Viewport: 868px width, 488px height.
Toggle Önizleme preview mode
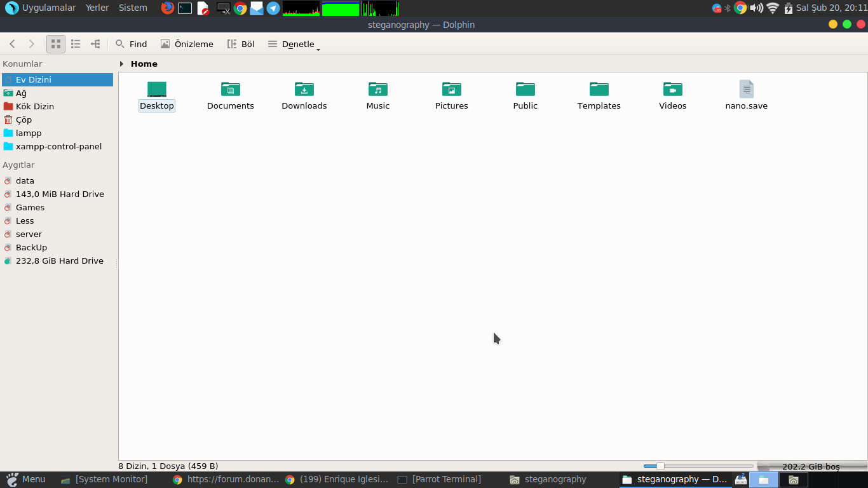[187, 44]
